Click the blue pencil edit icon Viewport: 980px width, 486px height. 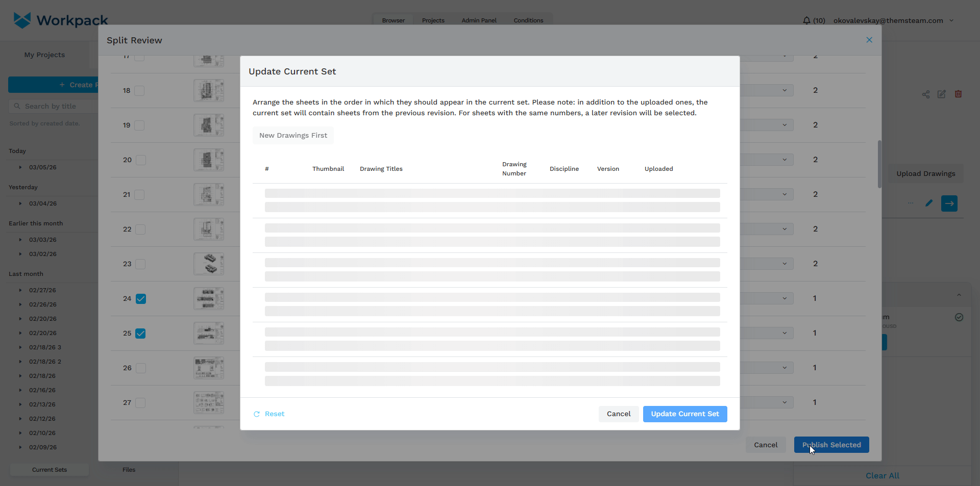click(x=929, y=203)
